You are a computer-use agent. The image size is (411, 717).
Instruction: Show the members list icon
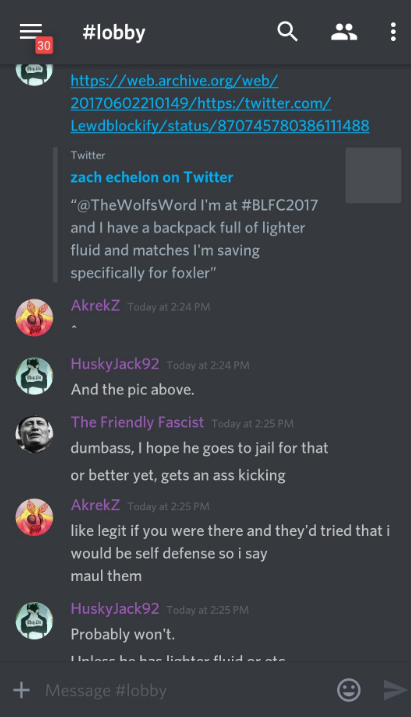click(x=344, y=32)
